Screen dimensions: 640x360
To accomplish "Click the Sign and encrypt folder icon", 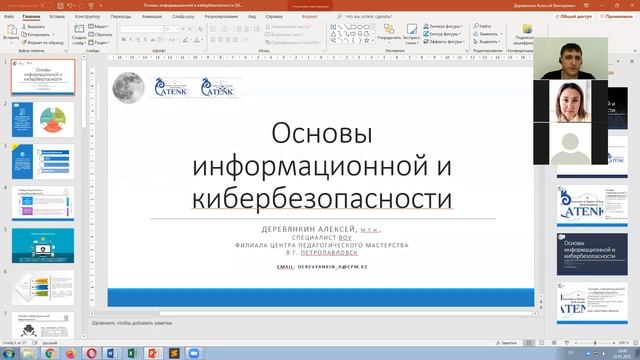I will coord(527,29).
